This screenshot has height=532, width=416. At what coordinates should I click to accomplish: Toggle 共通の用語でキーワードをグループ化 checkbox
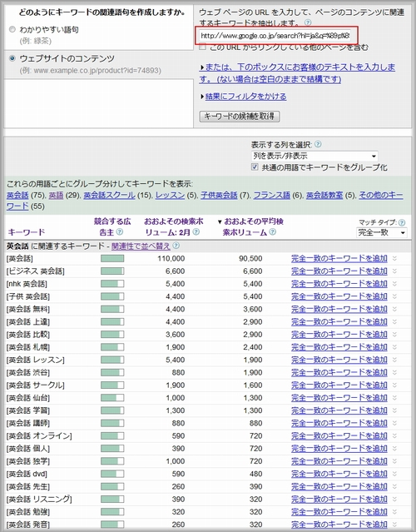pyautogui.click(x=255, y=167)
